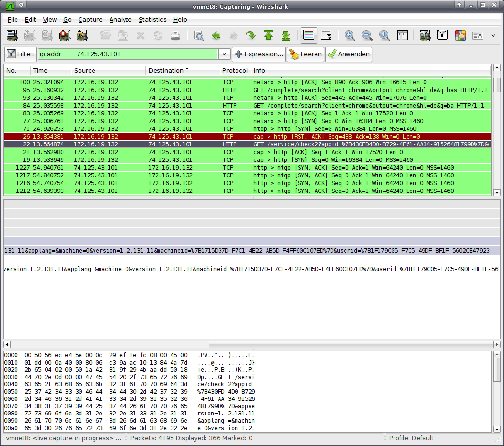Toggle packet list colorization
The width and height of the screenshot is (504, 446).
click(309, 35)
